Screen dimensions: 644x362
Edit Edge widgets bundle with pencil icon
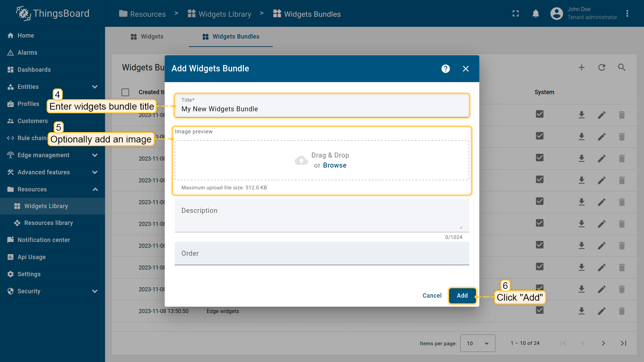click(601, 311)
